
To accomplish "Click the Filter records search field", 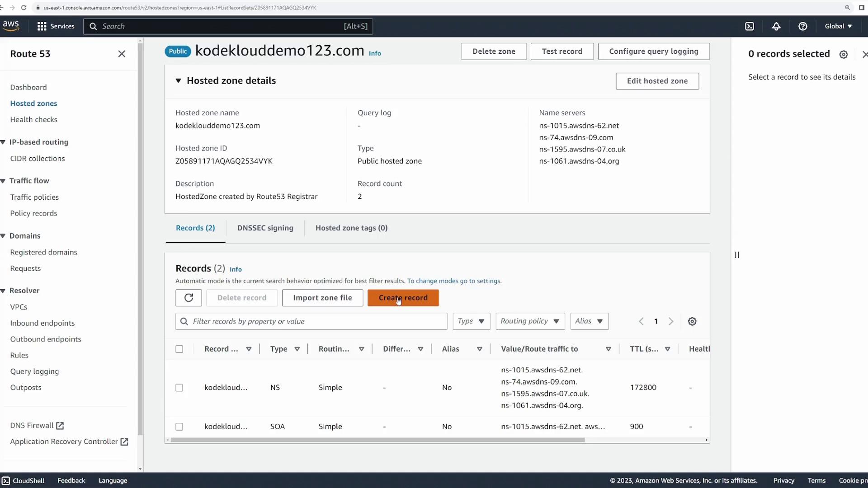I will pos(311,321).
